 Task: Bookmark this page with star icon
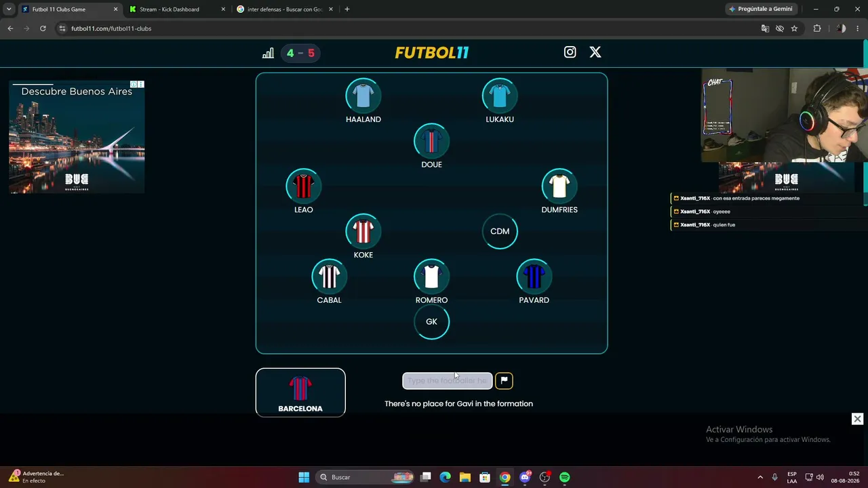pos(794,28)
